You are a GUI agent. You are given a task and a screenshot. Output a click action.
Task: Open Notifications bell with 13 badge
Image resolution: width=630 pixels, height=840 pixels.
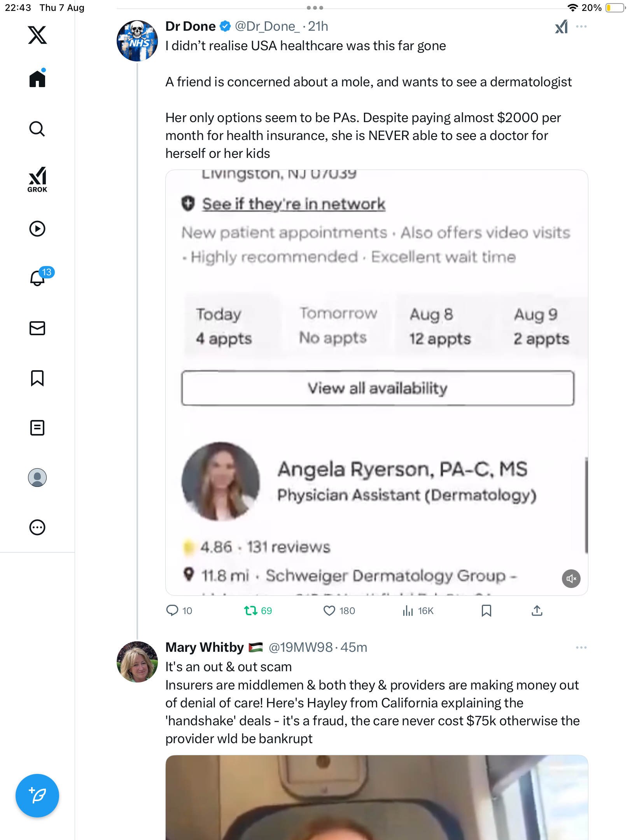pyautogui.click(x=38, y=278)
